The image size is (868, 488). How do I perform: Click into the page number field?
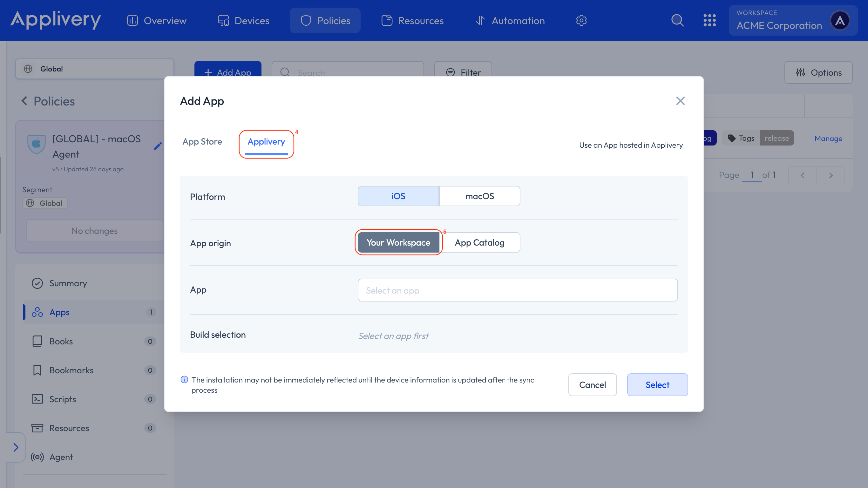(752, 175)
